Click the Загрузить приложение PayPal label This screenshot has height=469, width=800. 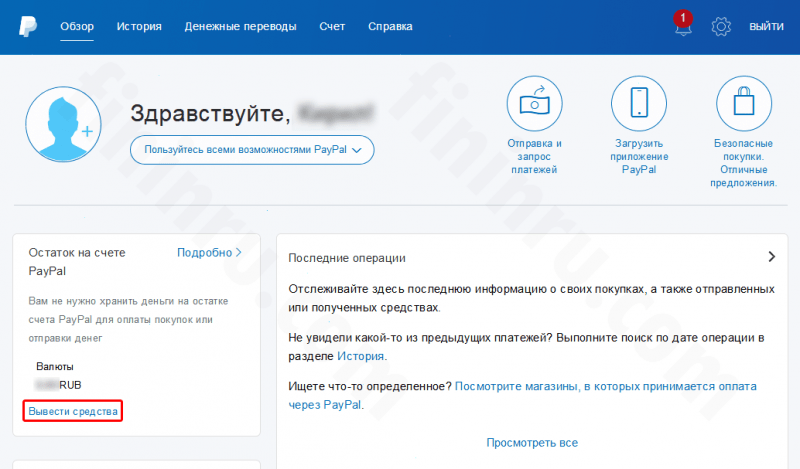pos(639,157)
